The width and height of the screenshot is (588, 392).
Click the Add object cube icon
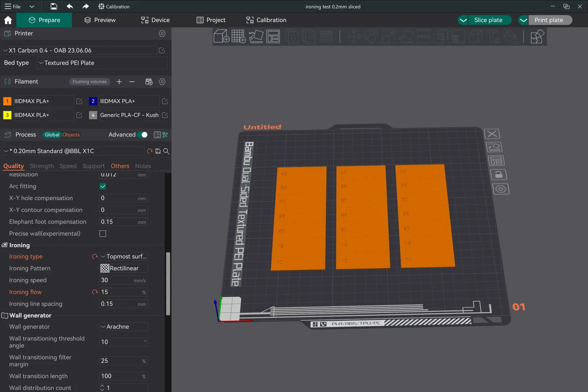221,36
